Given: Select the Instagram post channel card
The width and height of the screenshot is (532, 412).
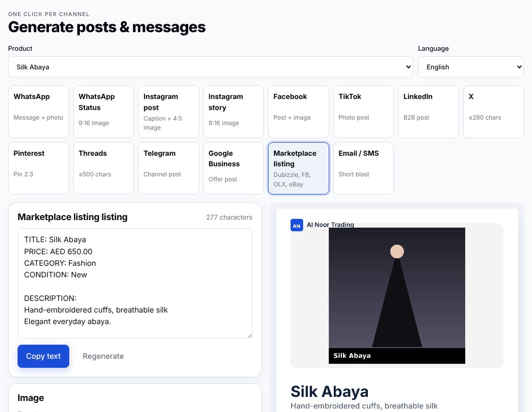Looking at the screenshot, I should pyautogui.click(x=169, y=112).
